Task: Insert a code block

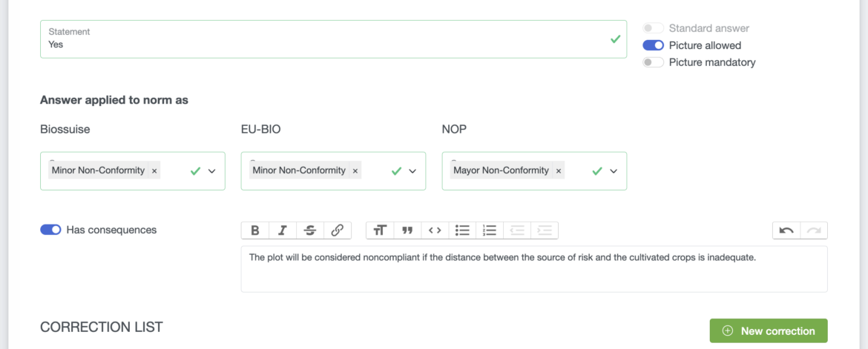Action: [x=435, y=230]
